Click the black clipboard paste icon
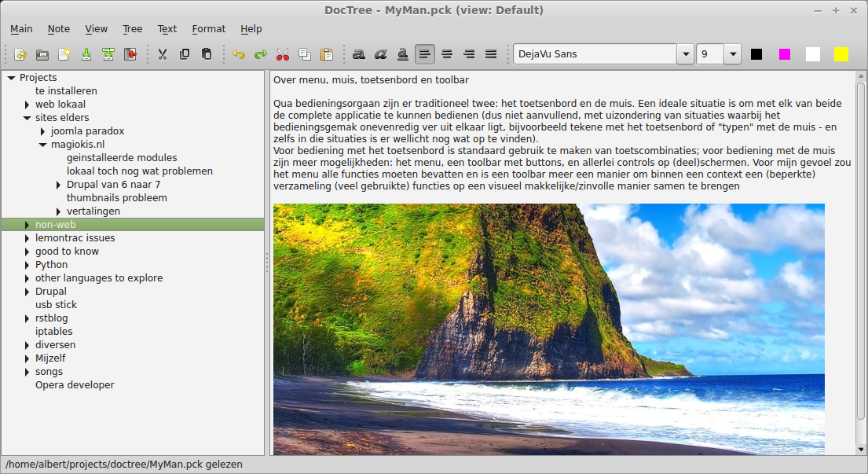Screen dimensions: 868x474 point(207,54)
